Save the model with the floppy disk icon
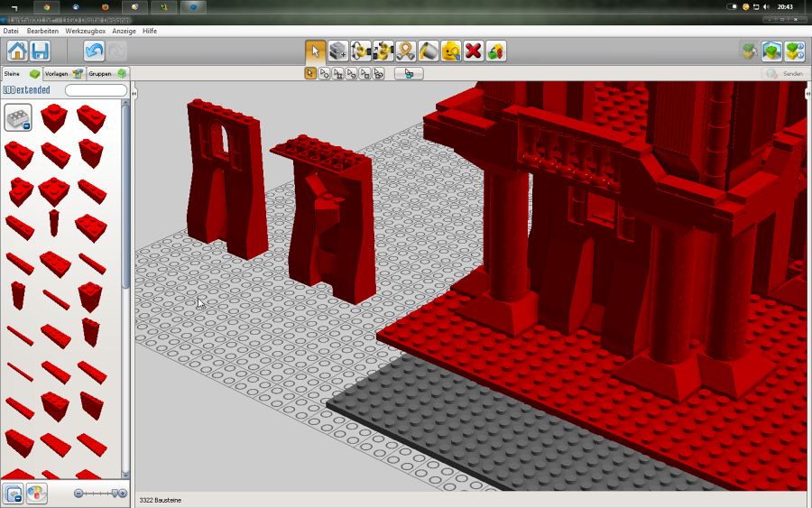812x508 pixels. [40, 51]
